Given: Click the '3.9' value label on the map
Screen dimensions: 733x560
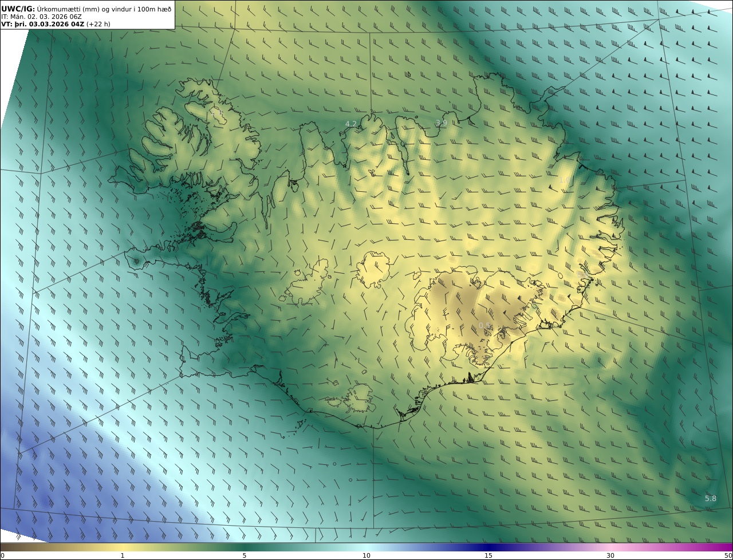Looking at the screenshot, I should click(441, 123).
